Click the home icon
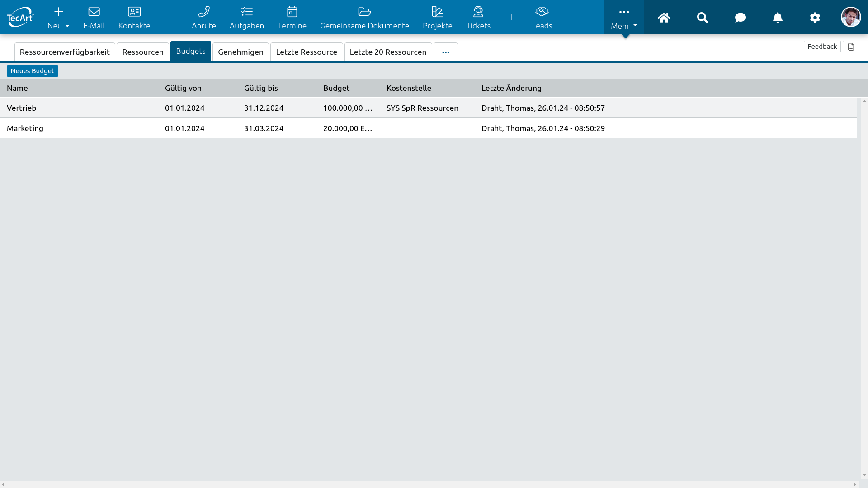 664,18
